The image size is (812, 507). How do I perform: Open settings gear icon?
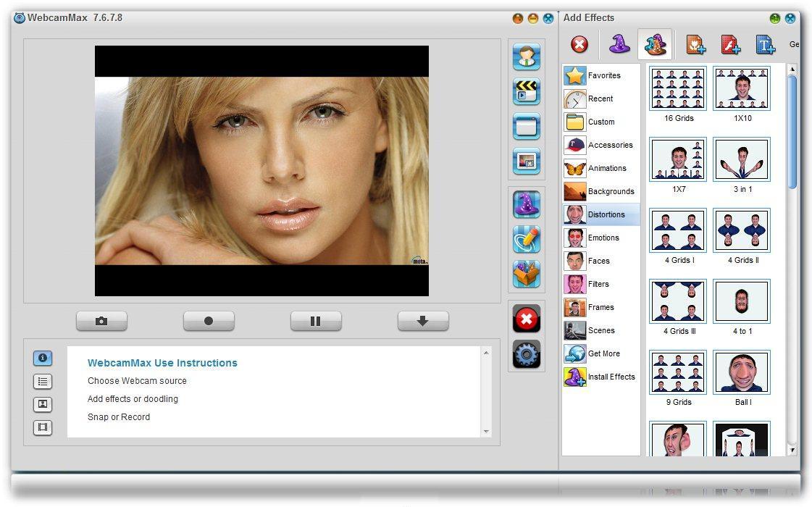pyautogui.click(x=526, y=353)
